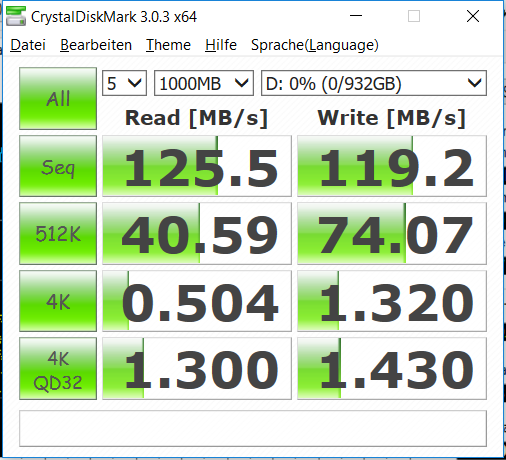Close the CrystalDiskMark window
506x460 pixels.
click(473, 16)
